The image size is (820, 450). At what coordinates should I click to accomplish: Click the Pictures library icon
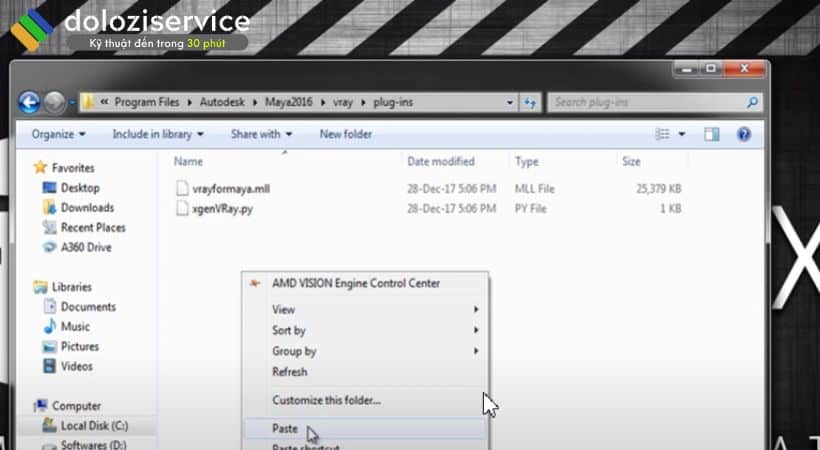(x=50, y=346)
